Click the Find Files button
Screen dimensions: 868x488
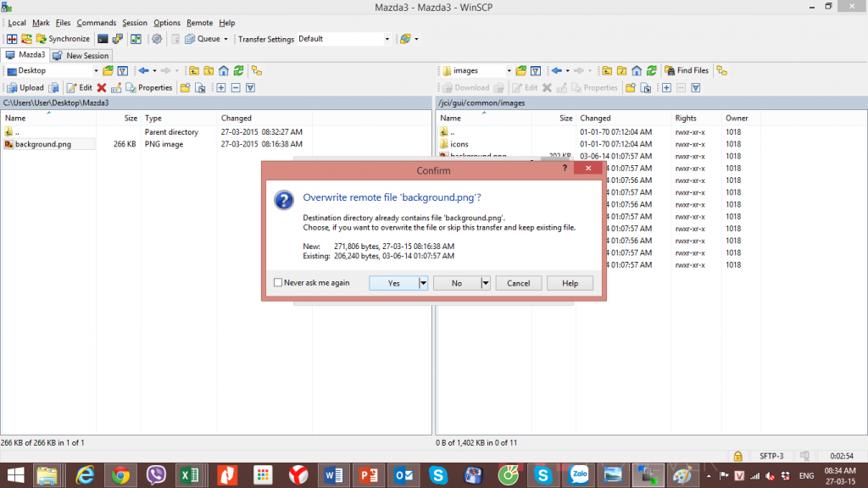[687, 71]
